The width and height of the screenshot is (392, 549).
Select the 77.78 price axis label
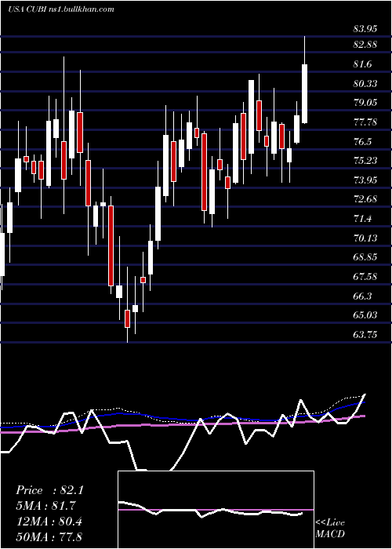(365, 122)
